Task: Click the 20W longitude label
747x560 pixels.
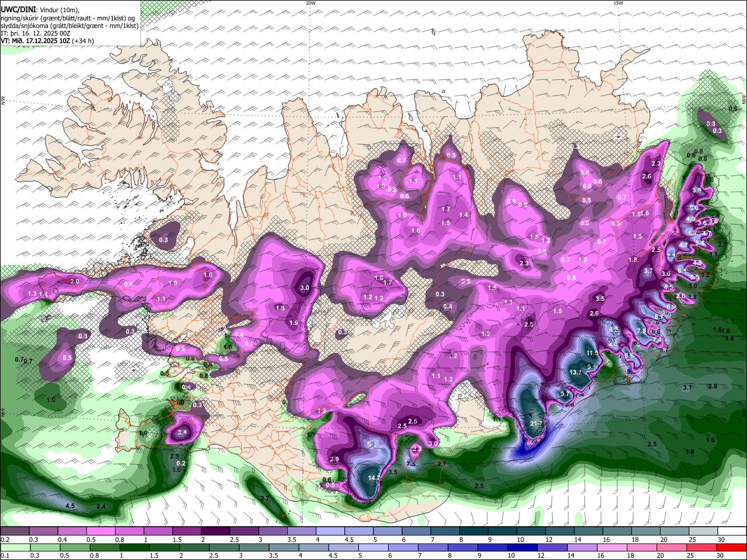Action: (310, 3)
